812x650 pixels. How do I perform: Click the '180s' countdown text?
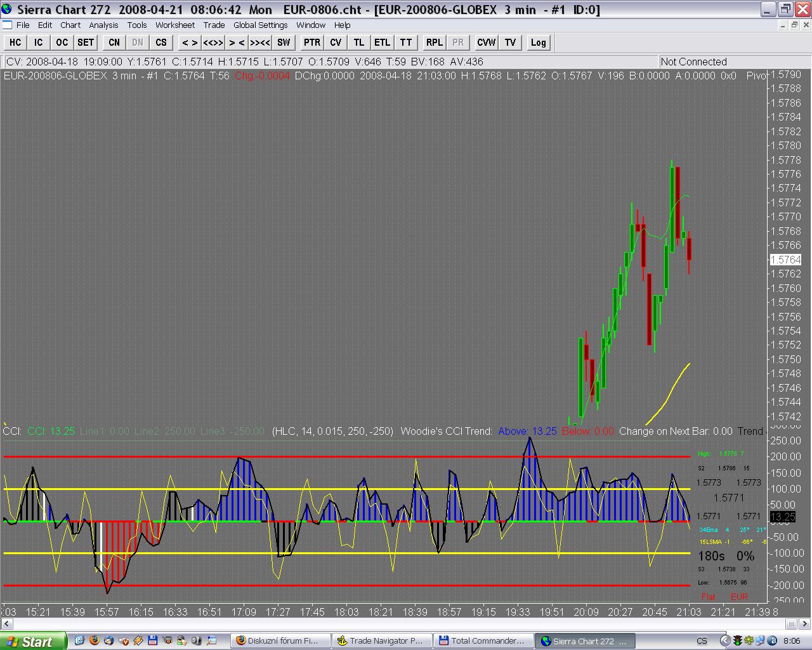(x=711, y=556)
